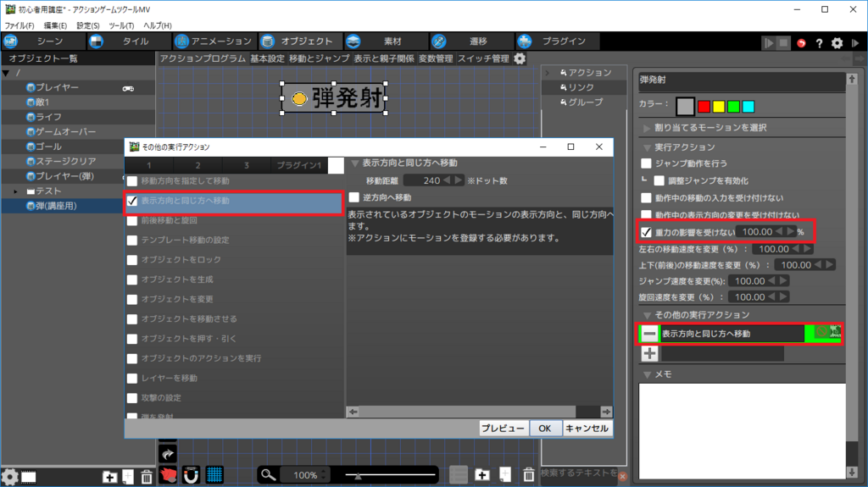Click the red shape icon in canvas toolbar
The image size is (868, 487).
click(x=169, y=475)
